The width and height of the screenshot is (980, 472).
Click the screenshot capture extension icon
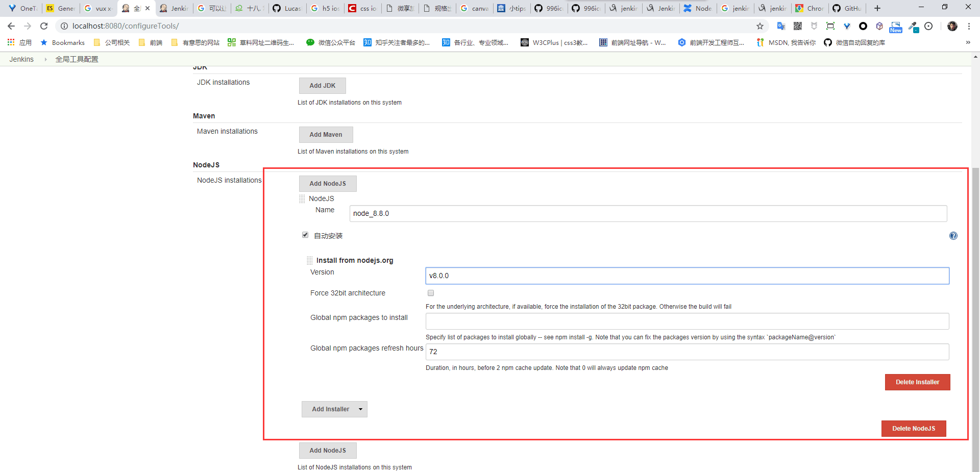click(x=830, y=26)
